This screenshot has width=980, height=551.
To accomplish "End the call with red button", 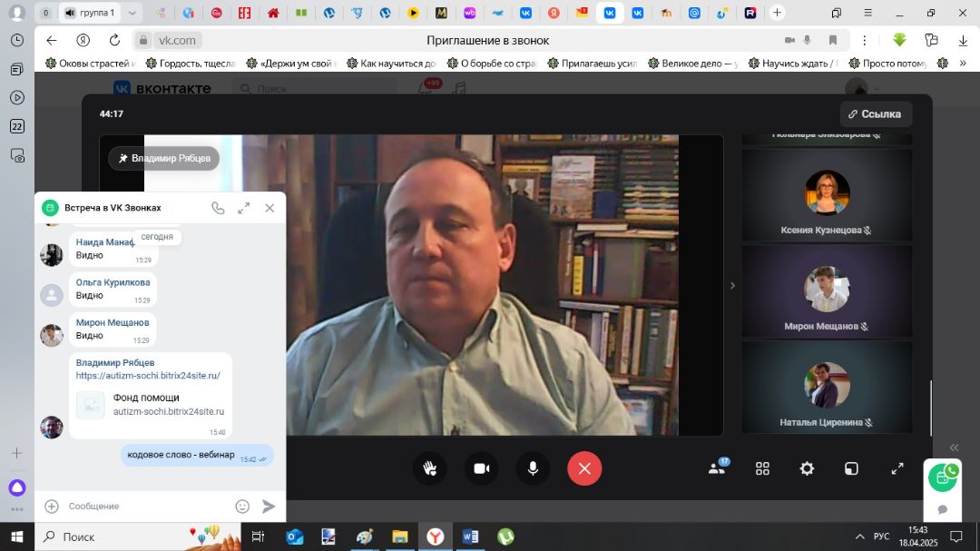I will pos(584,468).
